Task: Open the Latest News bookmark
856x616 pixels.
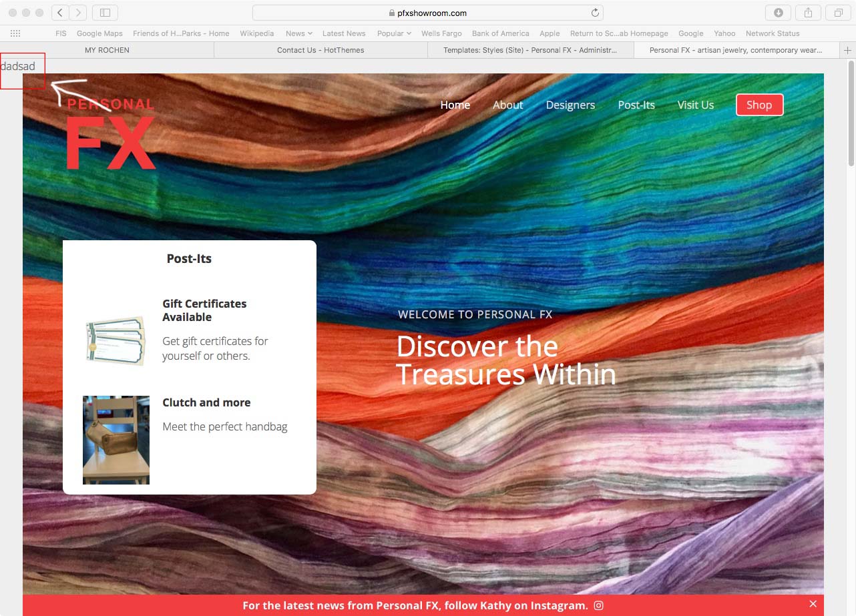Action: pyautogui.click(x=344, y=33)
